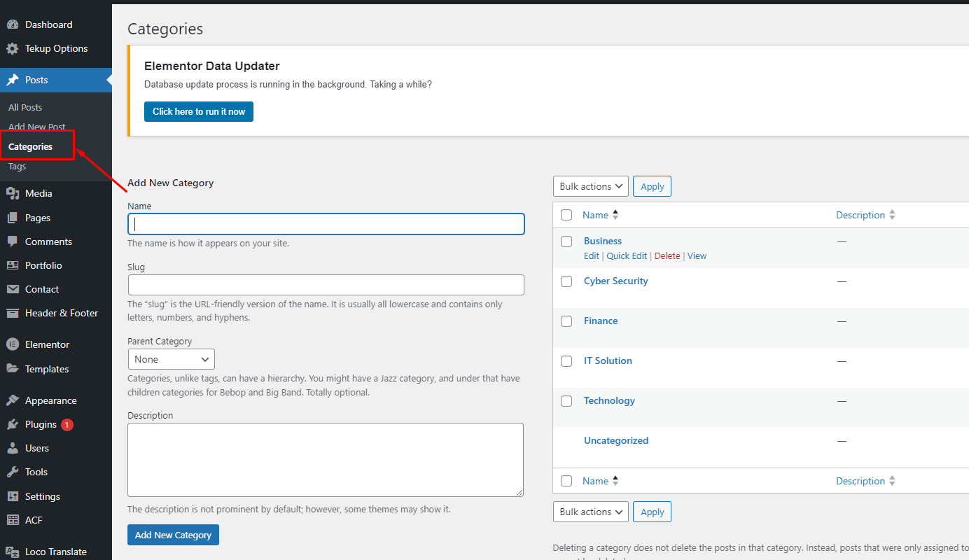The image size is (969, 560).
Task: Check the Cyber Security category checkbox
Action: pos(567,281)
